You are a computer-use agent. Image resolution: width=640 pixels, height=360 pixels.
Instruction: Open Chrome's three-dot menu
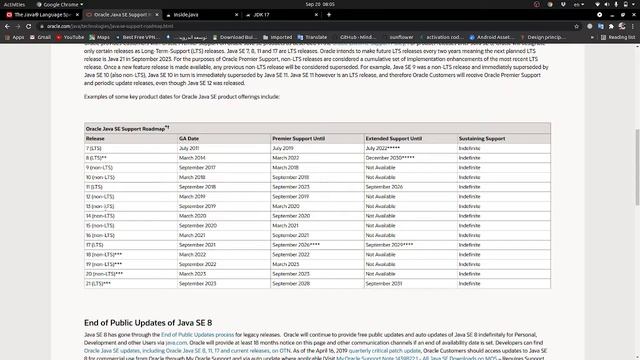[633, 26]
